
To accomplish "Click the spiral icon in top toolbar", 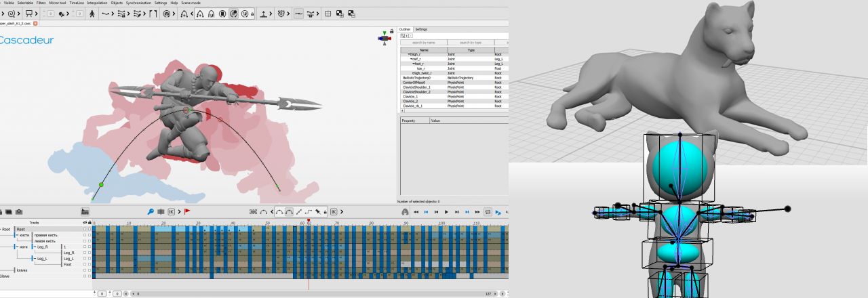I will [x=11, y=14].
